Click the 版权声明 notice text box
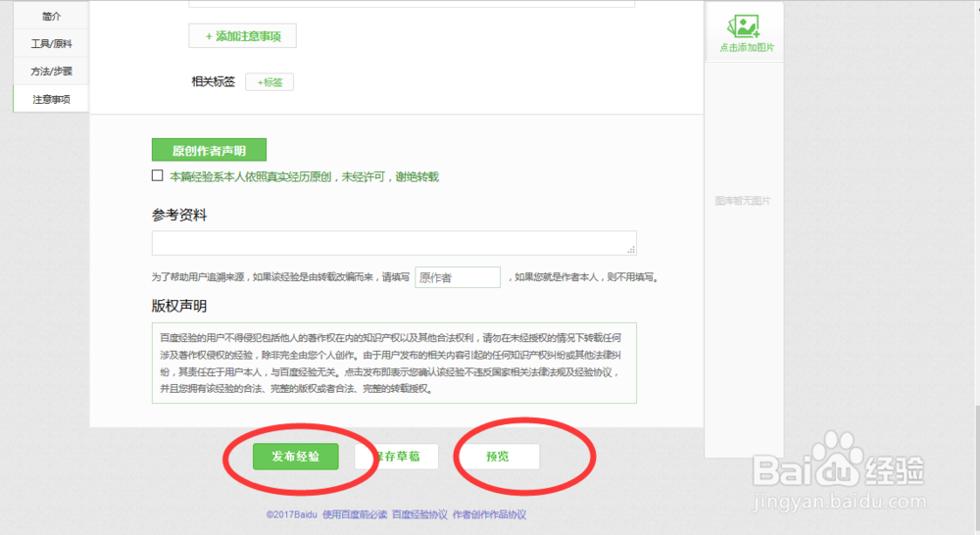Screen dimensions: 980x535 tap(394, 364)
